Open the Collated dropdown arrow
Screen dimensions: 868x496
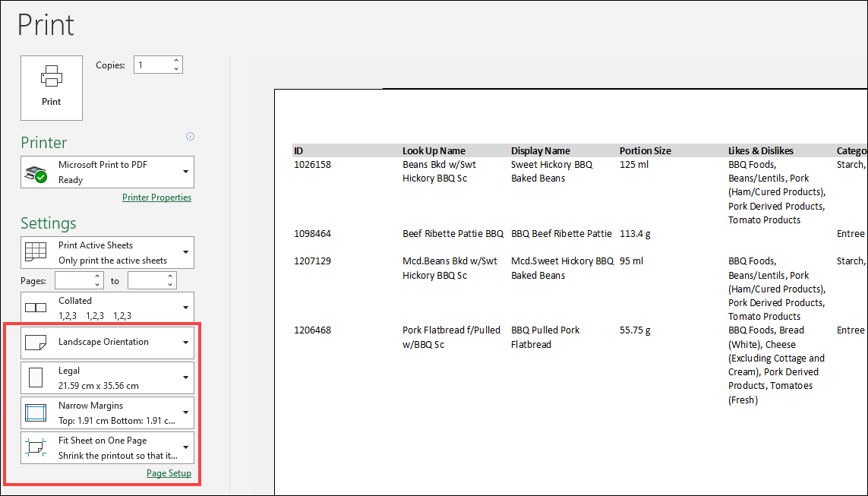coord(185,308)
